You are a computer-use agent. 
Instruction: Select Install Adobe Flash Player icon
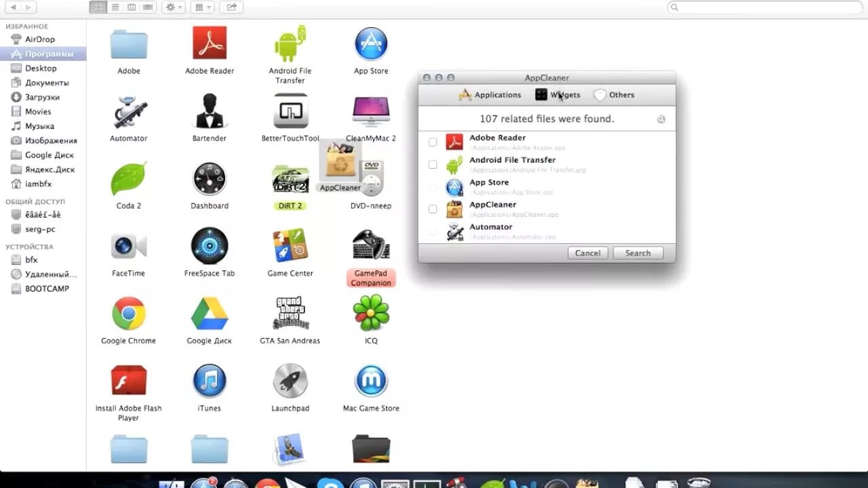point(129,380)
